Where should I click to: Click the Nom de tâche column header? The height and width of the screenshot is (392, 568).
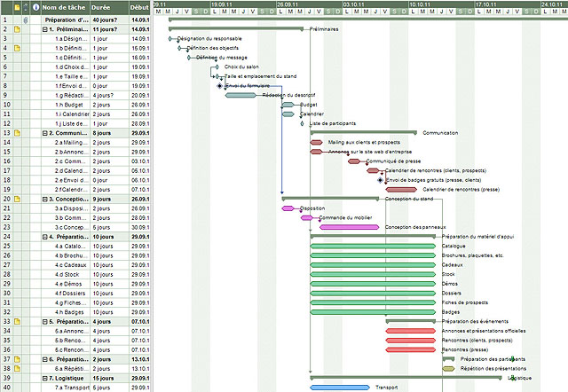(65, 7)
